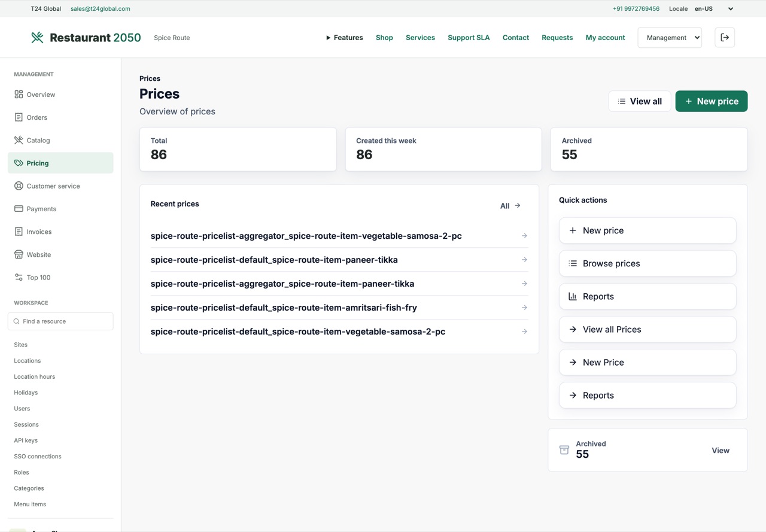Click the Find a resource search field
766x532 pixels.
point(60,321)
